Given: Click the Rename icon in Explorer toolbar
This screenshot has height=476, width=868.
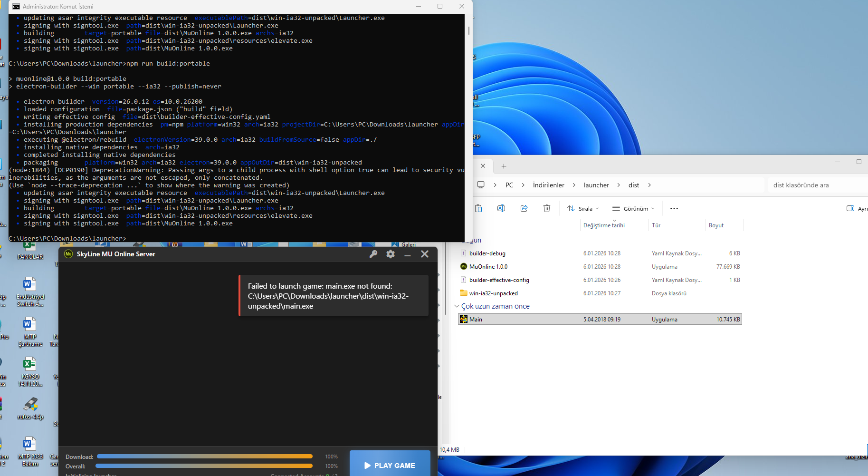Looking at the screenshot, I should (x=501, y=208).
